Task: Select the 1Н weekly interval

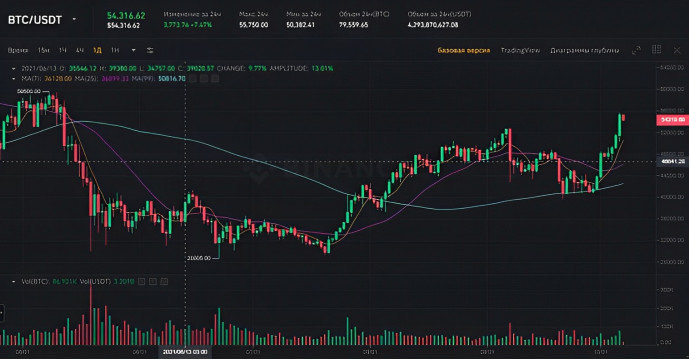Action: pos(115,51)
